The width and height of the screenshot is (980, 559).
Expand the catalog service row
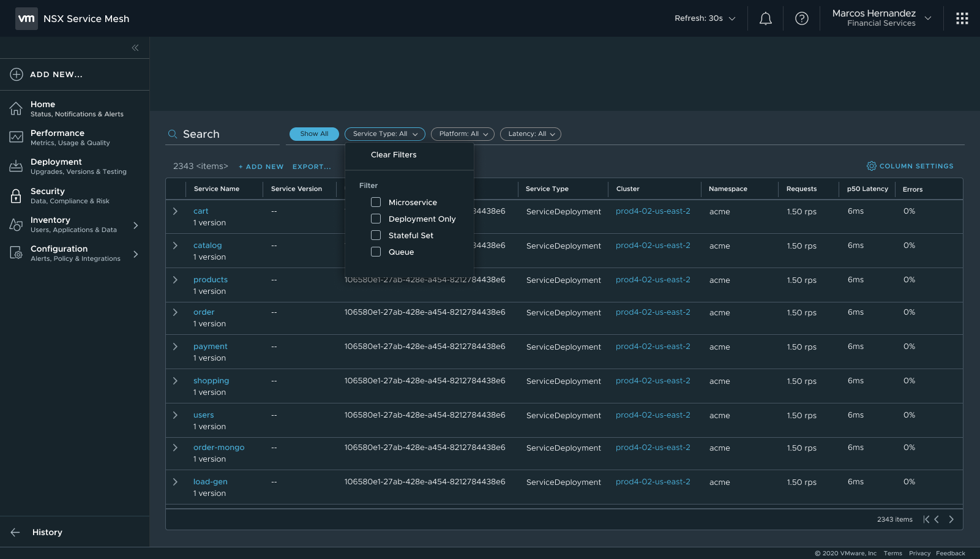tap(175, 246)
